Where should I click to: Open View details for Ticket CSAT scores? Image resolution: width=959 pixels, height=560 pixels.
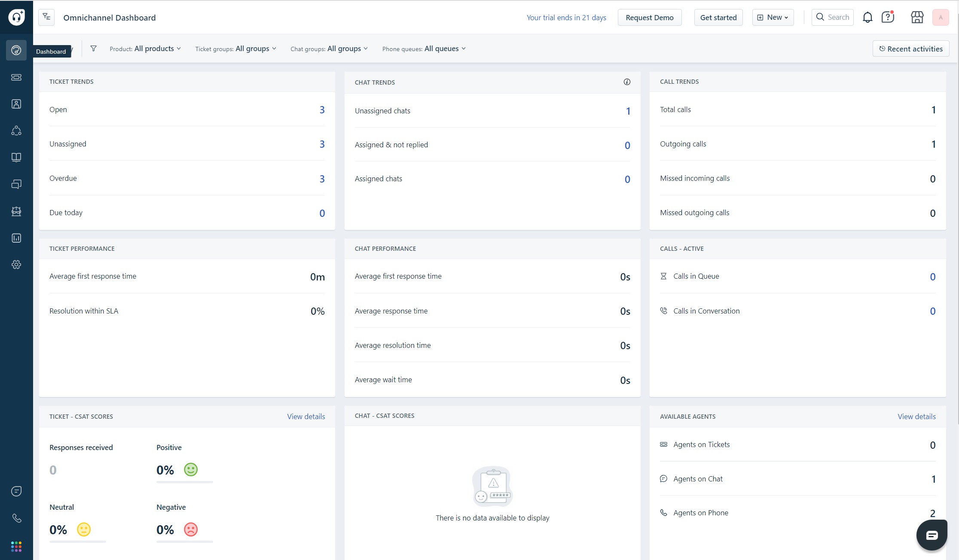(x=305, y=416)
